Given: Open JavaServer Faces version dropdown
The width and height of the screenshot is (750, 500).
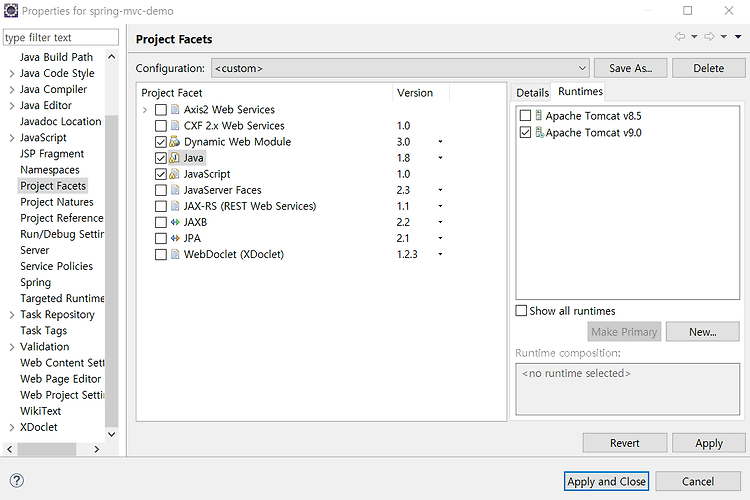Looking at the screenshot, I should pos(440,190).
